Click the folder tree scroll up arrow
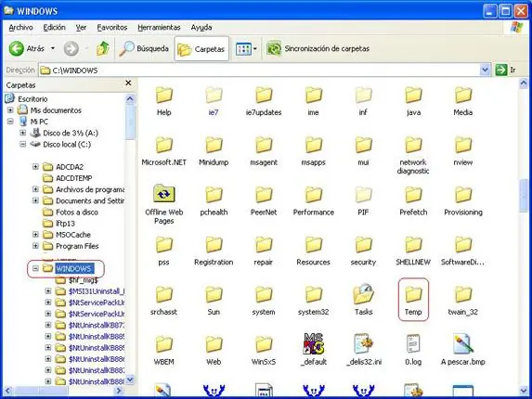 tap(130, 99)
